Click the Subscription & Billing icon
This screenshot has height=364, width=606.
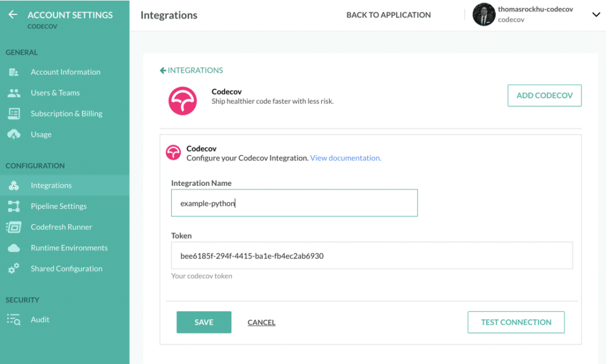click(x=14, y=114)
